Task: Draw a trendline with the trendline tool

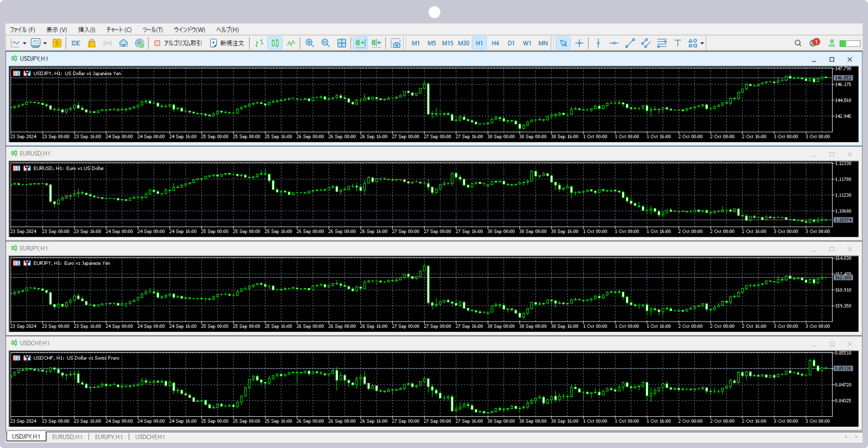Action: pyautogui.click(x=630, y=43)
